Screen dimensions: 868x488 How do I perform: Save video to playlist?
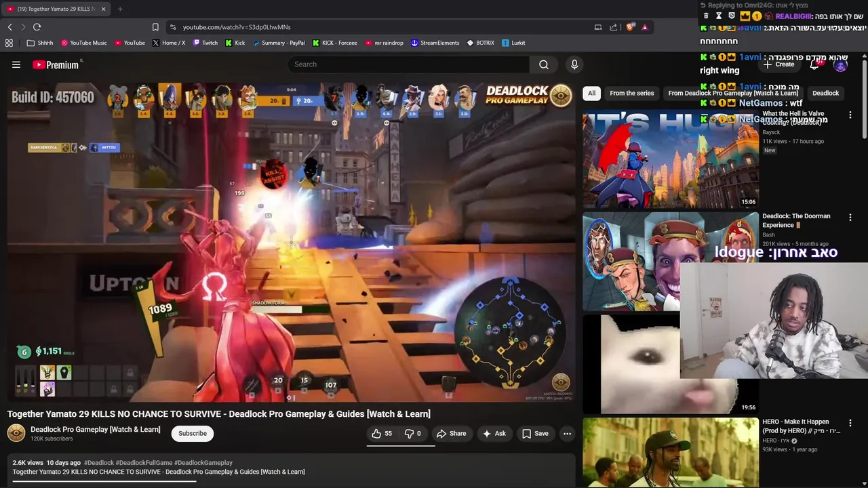[x=534, y=434]
